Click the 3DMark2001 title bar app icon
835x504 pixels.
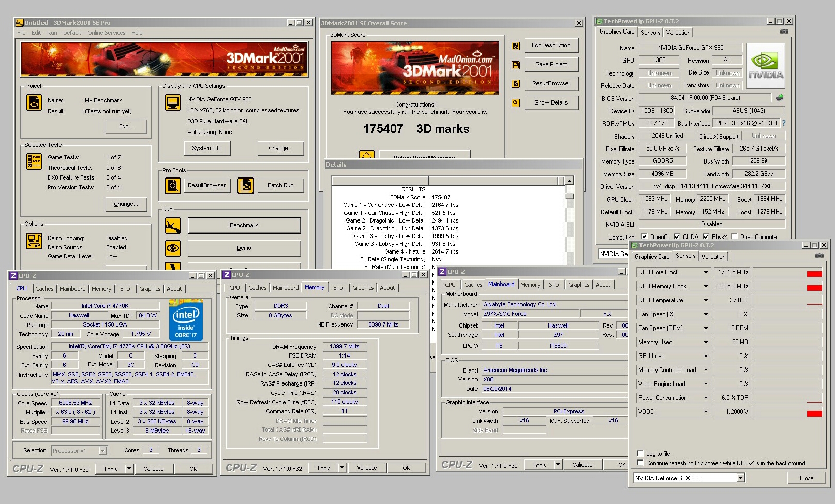[x=19, y=23]
